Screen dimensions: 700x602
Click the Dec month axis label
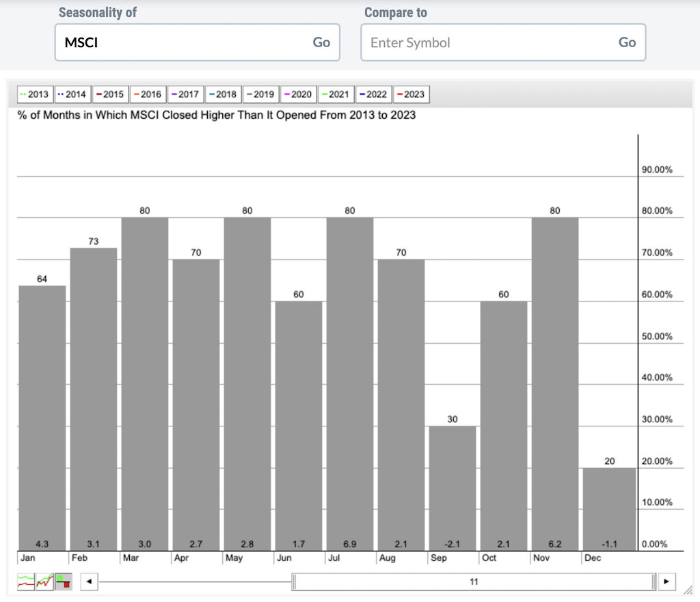click(593, 558)
